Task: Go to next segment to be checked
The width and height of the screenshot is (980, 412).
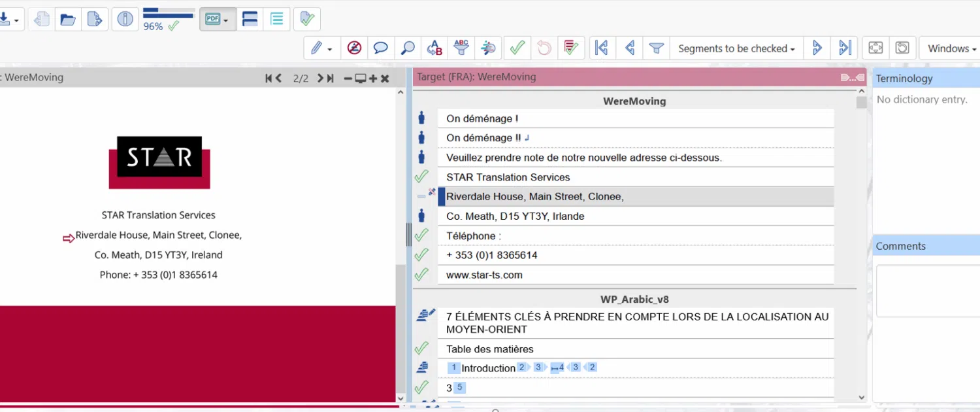Action: pos(817,48)
